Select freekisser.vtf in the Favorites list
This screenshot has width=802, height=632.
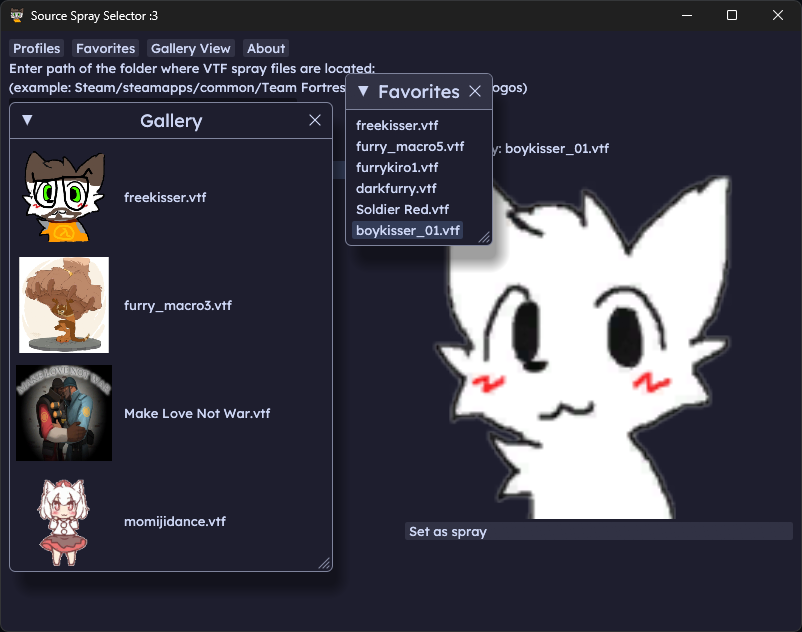pos(397,125)
